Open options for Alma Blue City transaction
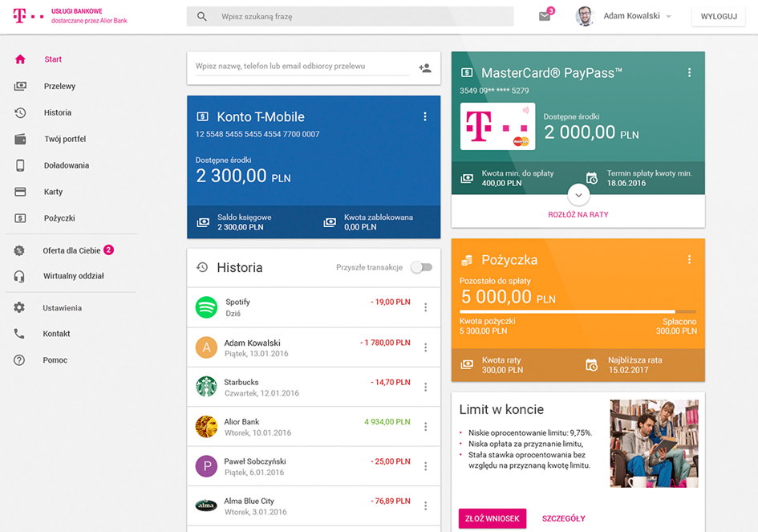758x532 pixels. [x=425, y=506]
